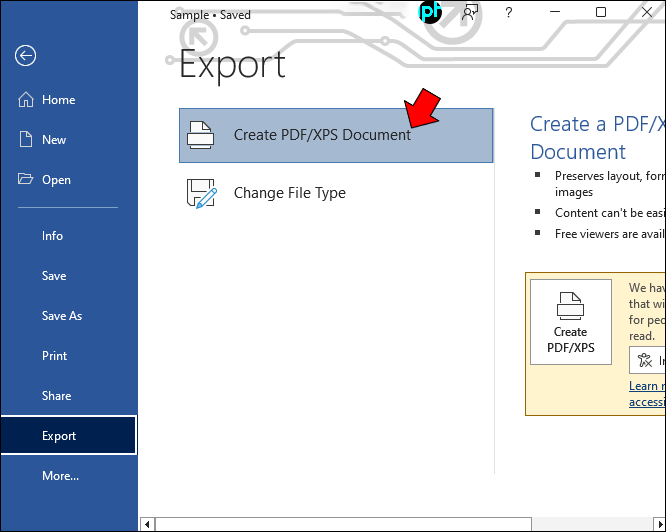Click the horizontal scrollbar left arrow
Image resolution: width=666 pixels, height=532 pixels.
click(147, 524)
